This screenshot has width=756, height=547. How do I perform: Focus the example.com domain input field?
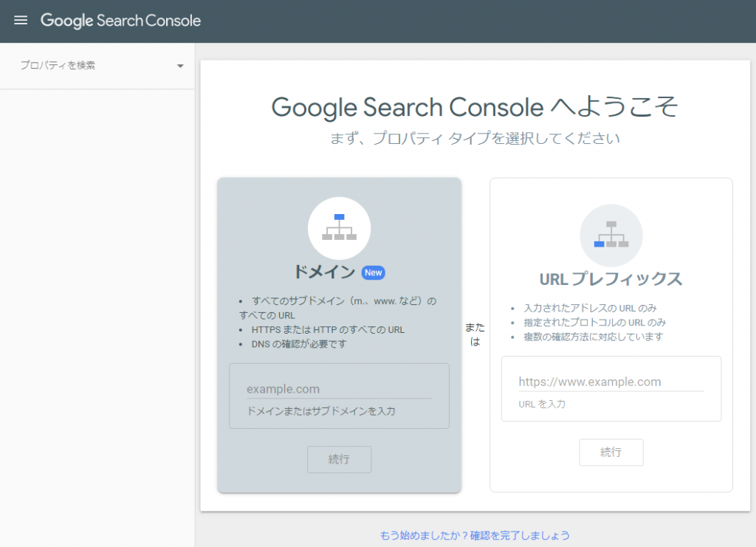pos(339,389)
